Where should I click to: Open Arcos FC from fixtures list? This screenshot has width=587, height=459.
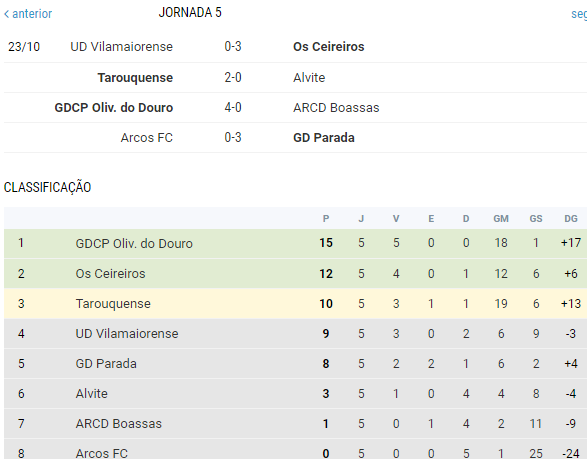click(x=147, y=138)
